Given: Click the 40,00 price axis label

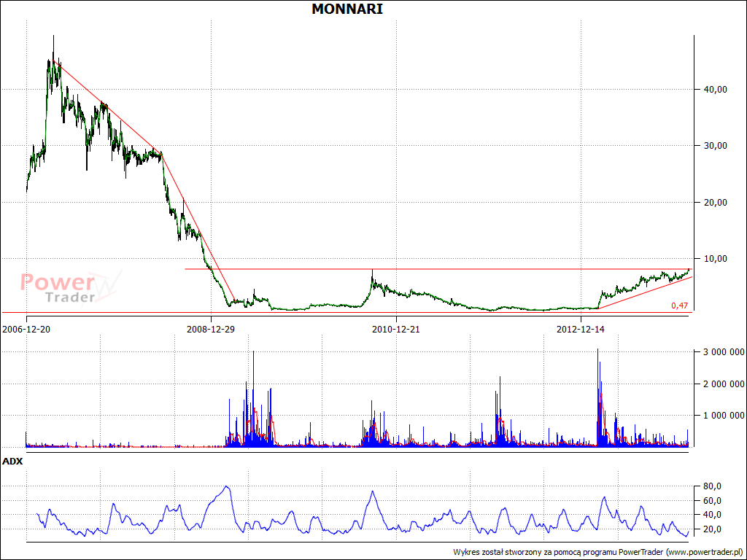Looking at the screenshot, I should tap(715, 90).
